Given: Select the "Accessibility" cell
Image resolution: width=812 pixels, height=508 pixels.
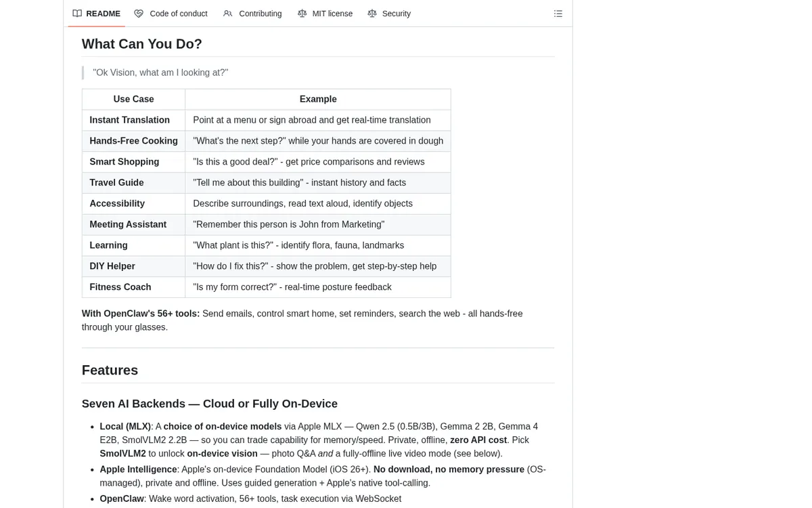Looking at the screenshot, I should pos(133,203).
